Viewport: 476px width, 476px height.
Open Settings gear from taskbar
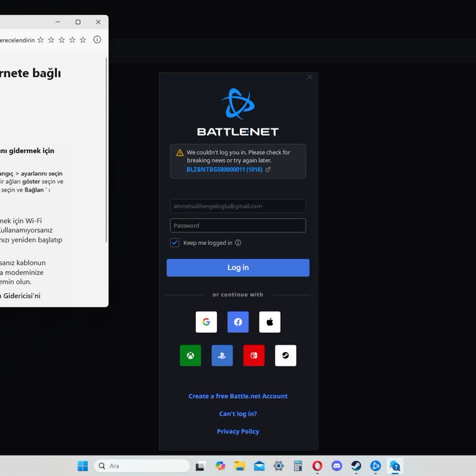(278, 465)
